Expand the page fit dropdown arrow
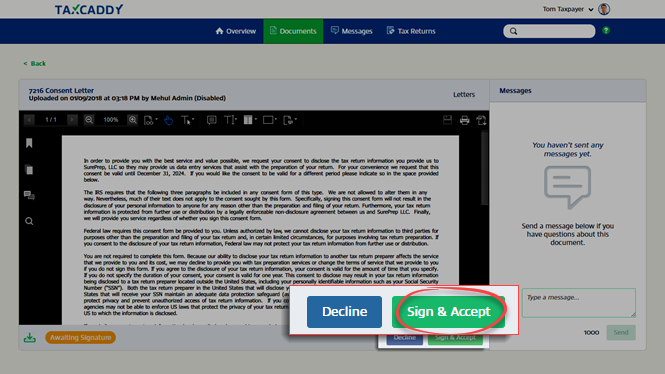The height and width of the screenshot is (374, 665). pos(156,120)
